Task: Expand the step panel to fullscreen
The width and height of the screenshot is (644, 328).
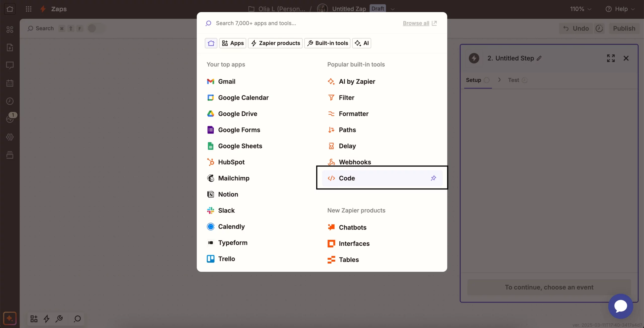Action: pyautogui.click(x=611, y=58)
